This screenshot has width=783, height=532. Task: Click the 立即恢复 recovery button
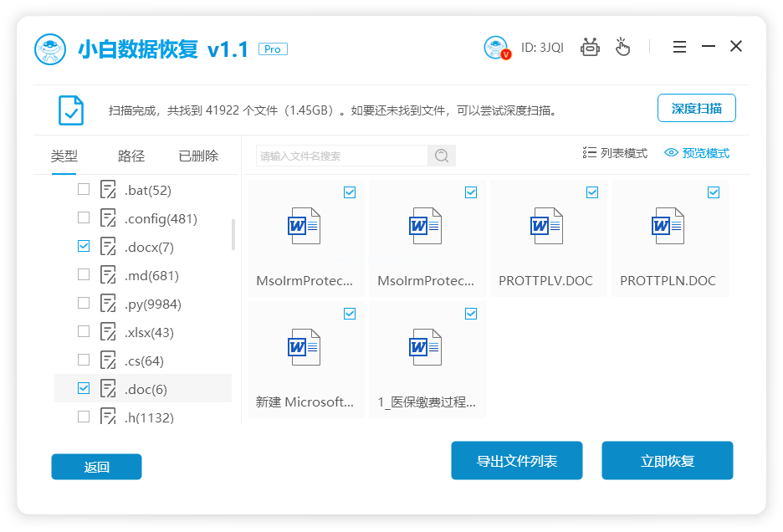[x=667, y=460]
